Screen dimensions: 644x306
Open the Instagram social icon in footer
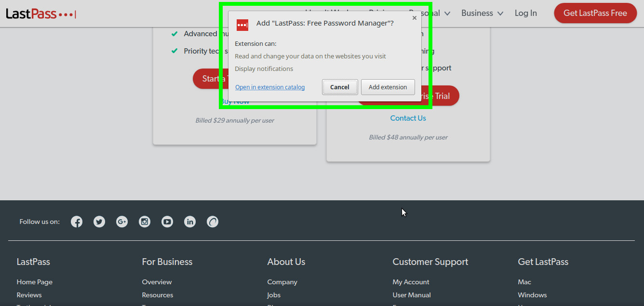(x=145, y=222)
